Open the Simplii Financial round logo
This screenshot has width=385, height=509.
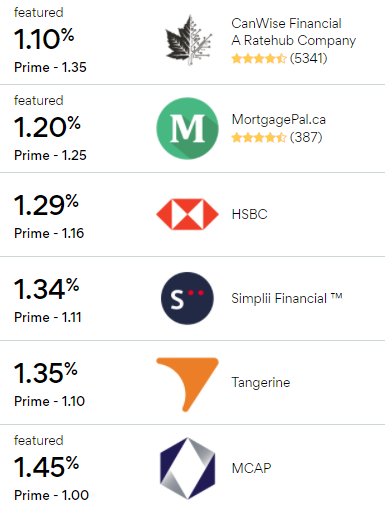[x=187, y=298]
